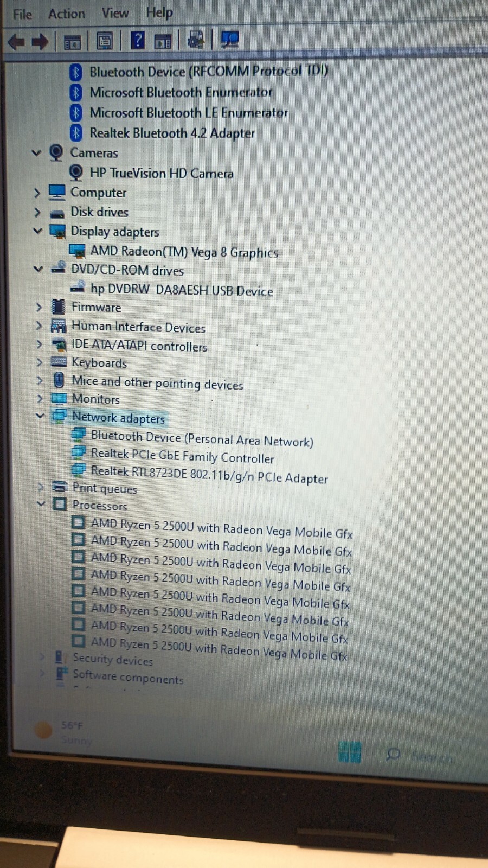
Task: Click the Back arrow toolbar button
Action: pos(17,41)
